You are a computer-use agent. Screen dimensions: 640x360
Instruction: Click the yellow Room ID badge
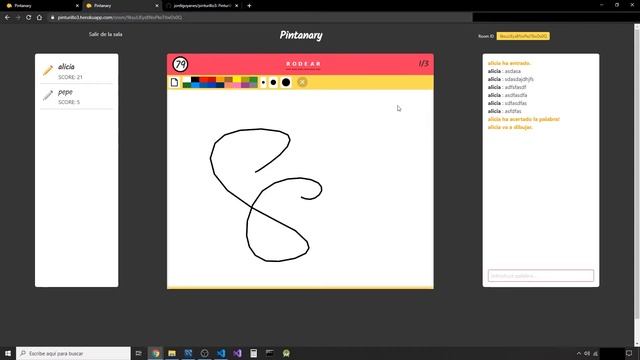click(523, 36)
